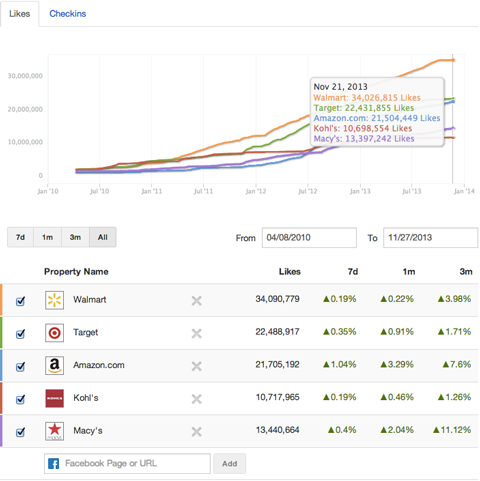Select the All range button

click(x=103, y=237)
